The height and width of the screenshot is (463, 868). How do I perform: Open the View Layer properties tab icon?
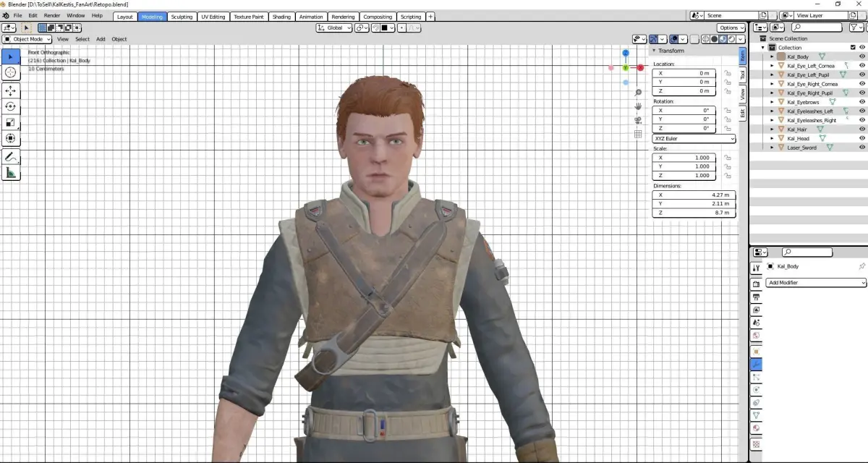pyautogui.click(x=756, y=310)
